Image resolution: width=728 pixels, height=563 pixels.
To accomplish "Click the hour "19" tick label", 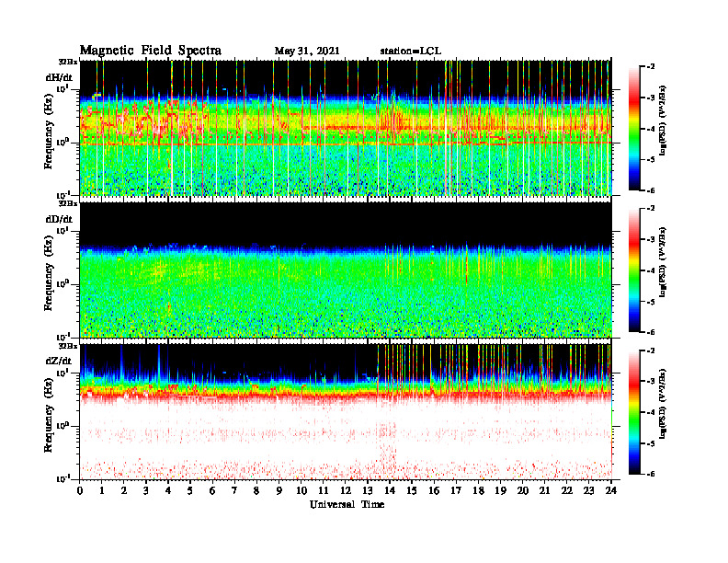I will 500,490.
